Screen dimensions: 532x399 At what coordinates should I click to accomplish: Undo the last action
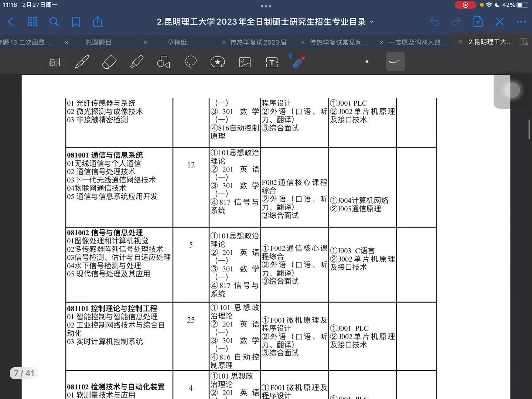[x=434, y=22]
